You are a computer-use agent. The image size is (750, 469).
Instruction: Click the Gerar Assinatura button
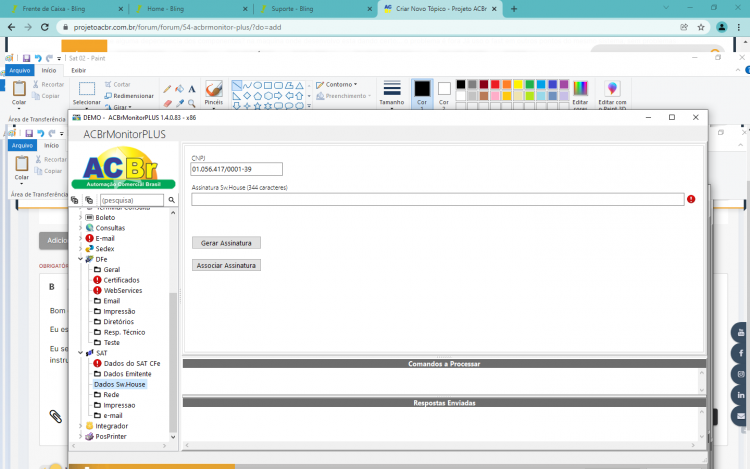click(226, 243)
